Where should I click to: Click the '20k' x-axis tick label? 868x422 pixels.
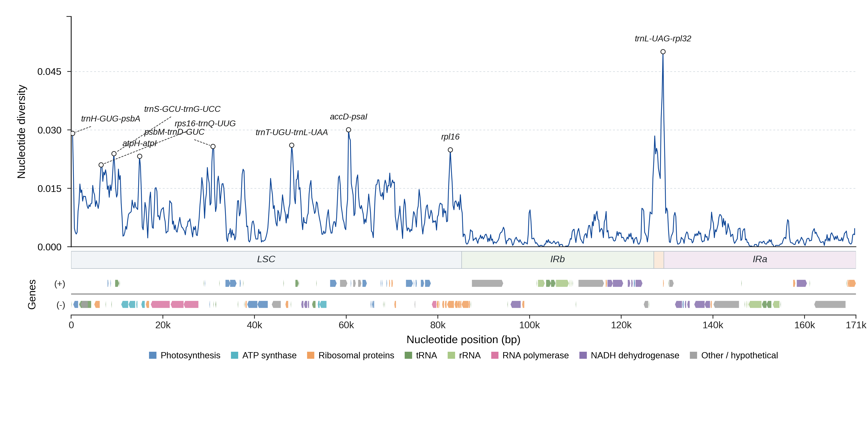(x=163, y=325)
